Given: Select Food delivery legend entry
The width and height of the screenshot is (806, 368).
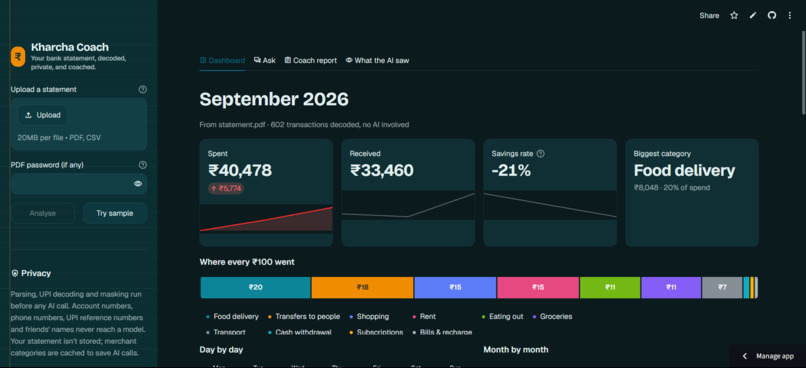Looking at the screenshot, I should click(232, 317).
